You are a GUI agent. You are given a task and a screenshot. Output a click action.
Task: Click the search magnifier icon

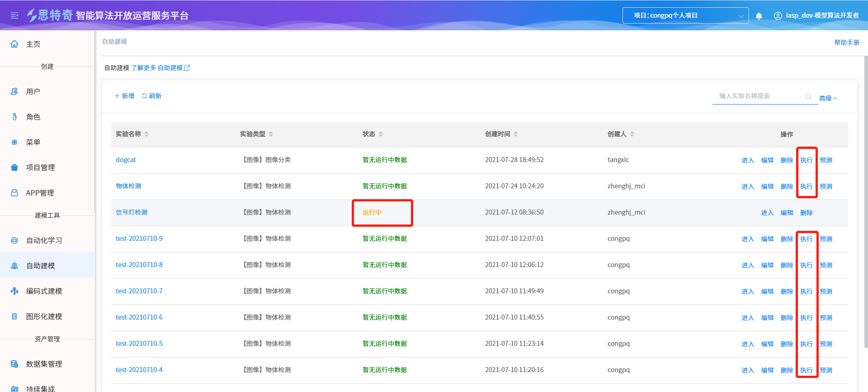pyautogui.click(x=808, y=96)
